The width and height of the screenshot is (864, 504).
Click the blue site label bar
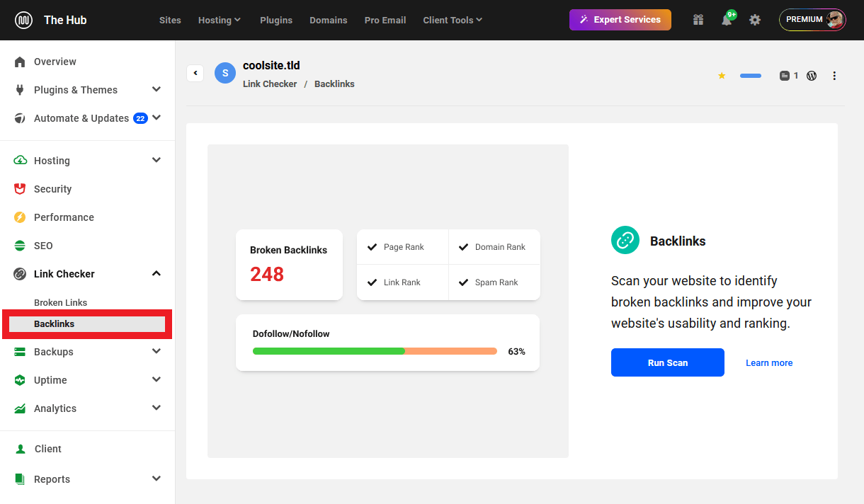point(751,76)
